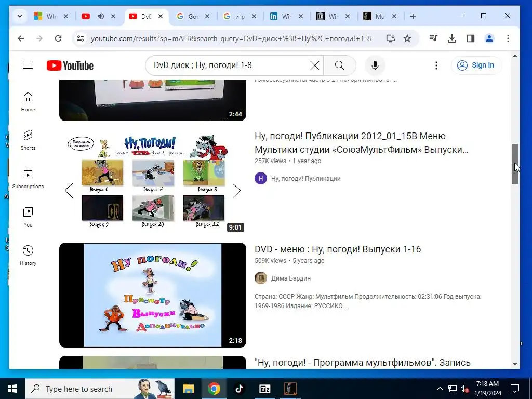The width and height of the screenshot is (532, 399).
Task: Click the muted volume tray icon
Action: click(x=465, y=389)
